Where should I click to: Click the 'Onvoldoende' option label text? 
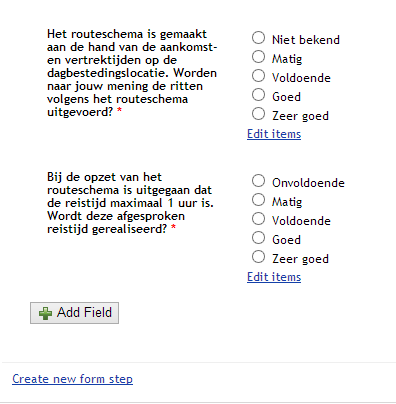(x=308, y=183)
